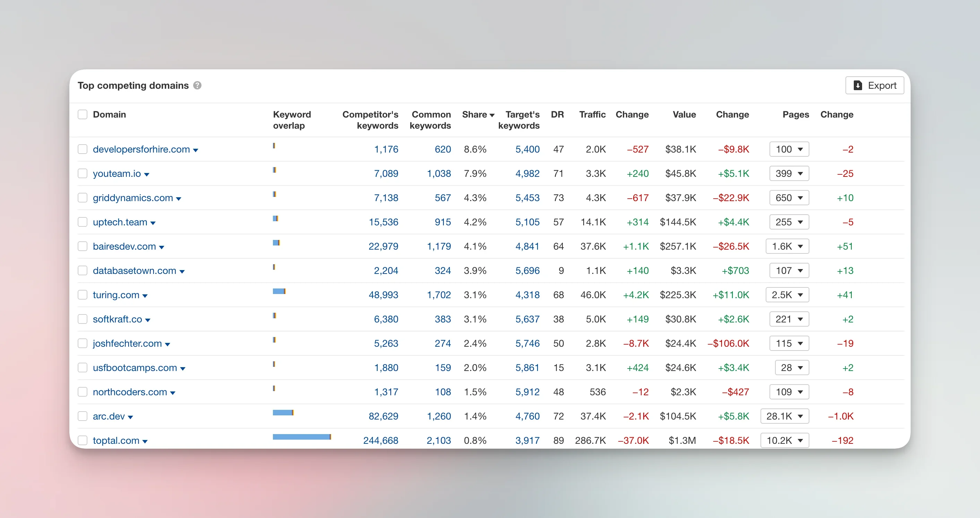The image size is (980, 518).
Task: Sort by the DR column header
Action: (557, 114)
